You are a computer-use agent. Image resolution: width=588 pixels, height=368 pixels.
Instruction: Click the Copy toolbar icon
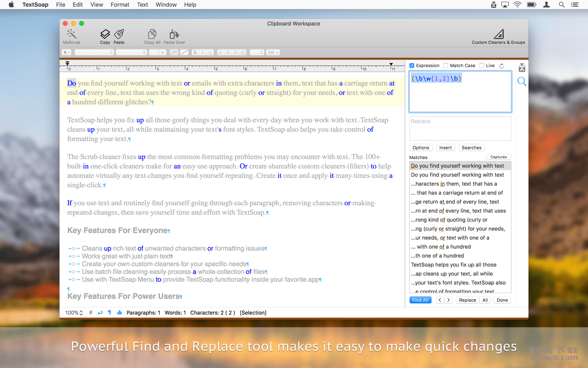105,36
